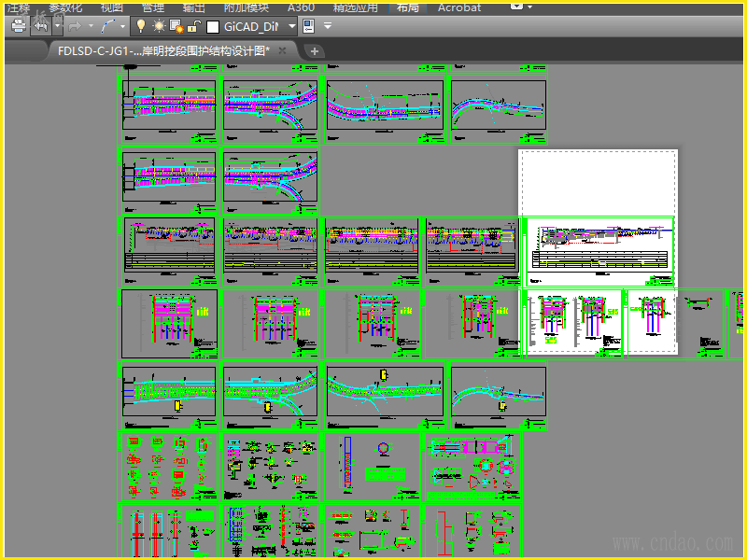Image resolution: width=747 pixels, height=560 pixels.
Task: Open the Undo history dropdown arrow
Action: coord(57,26)
